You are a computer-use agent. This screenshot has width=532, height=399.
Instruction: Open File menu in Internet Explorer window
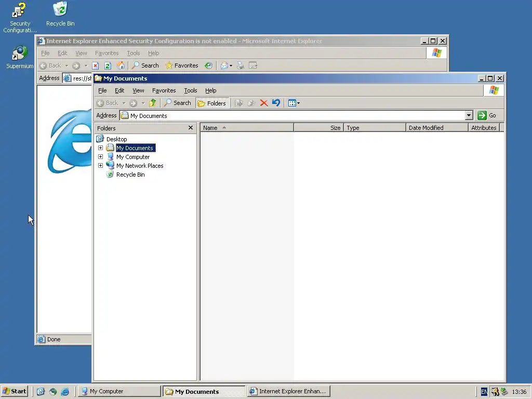[45, 54]
